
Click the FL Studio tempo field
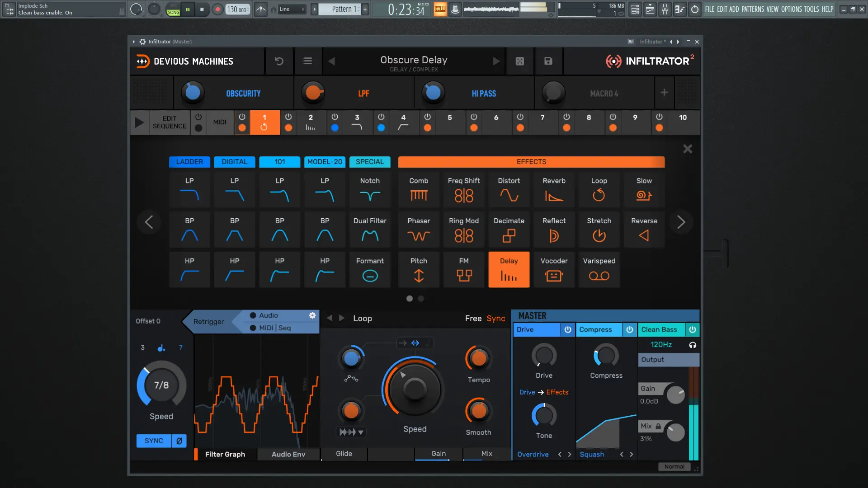point(236,9)
